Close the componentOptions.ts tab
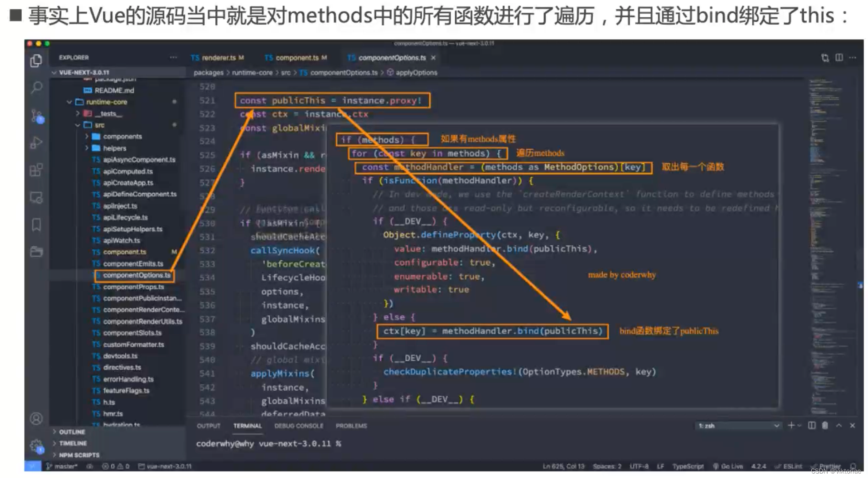 pyautogui.click(x=433, y=58)
